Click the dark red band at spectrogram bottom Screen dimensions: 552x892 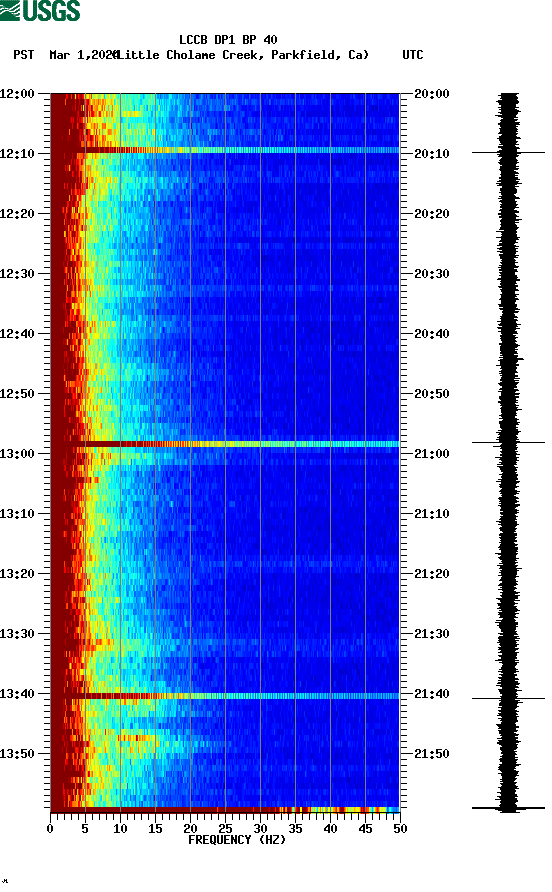point(225,810)
